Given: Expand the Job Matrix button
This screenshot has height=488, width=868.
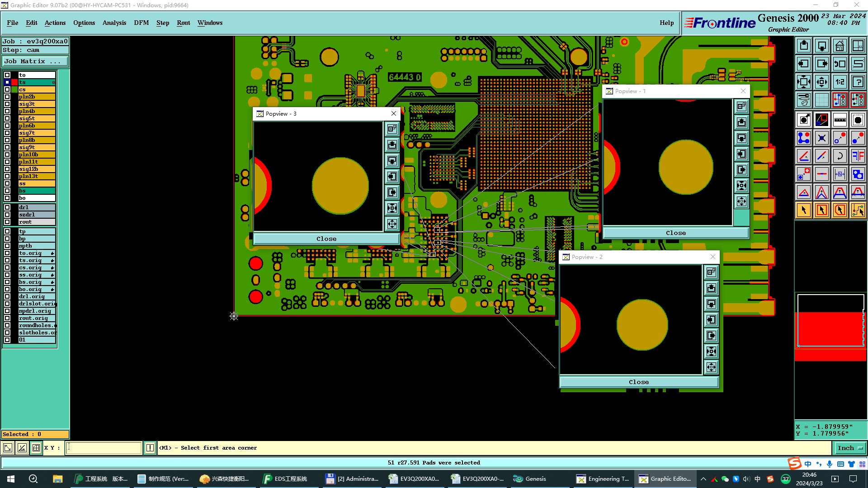Looking at the screenshot, I should pos(35,61).
